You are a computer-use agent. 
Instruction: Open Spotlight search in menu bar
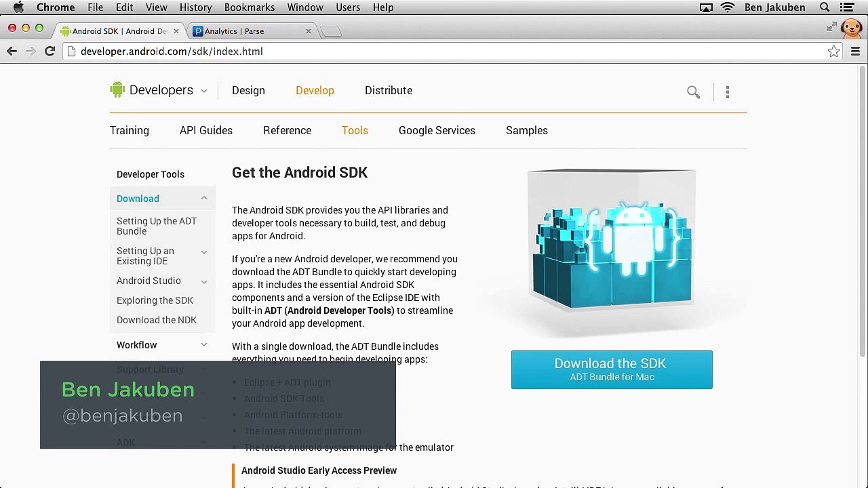(x=825, y=7)
